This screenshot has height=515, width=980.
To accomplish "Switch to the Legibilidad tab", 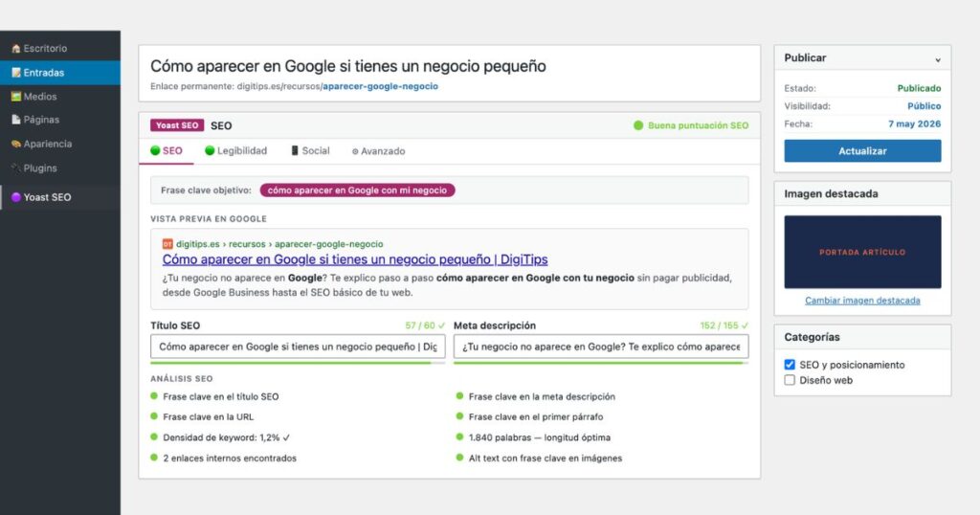I will [x=235, y=150].
